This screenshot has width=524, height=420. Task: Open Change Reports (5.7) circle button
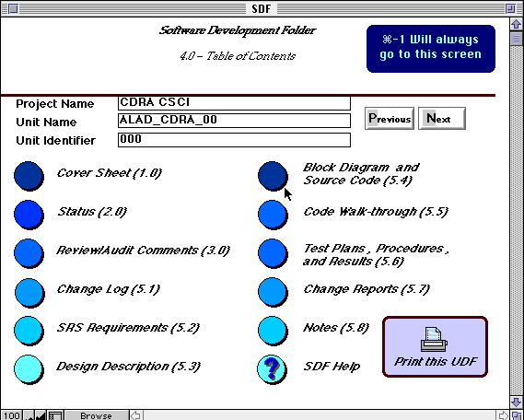point(273,292)
